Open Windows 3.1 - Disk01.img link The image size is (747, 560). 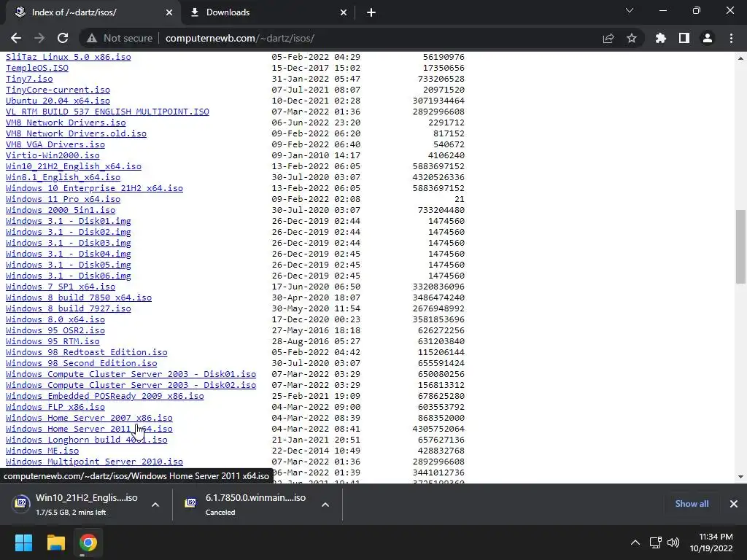point(68,221)
